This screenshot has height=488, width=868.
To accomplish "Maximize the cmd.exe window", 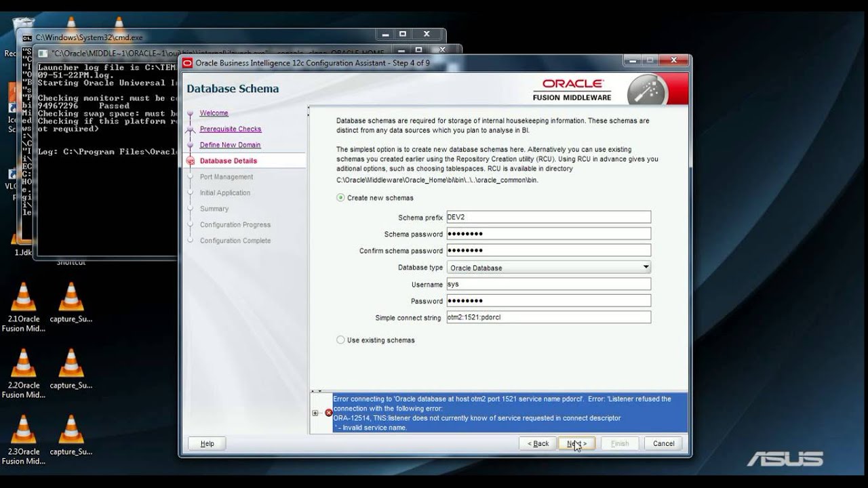I will pos(403,34).
